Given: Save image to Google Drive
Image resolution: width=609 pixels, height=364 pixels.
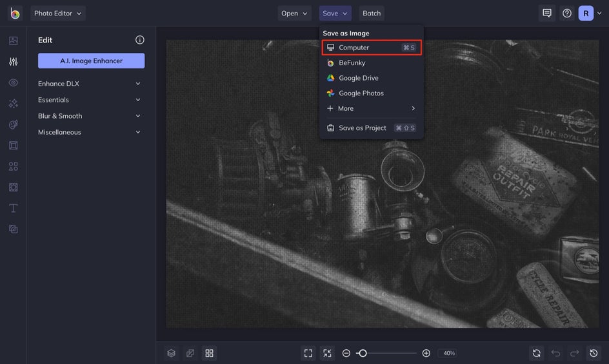Looking at the screenshot, I should click(x=372, y=77).
